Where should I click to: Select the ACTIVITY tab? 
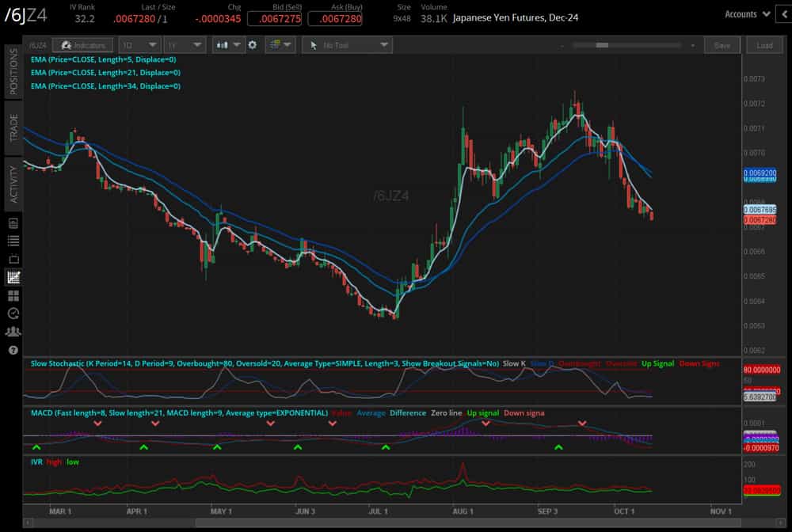pyautogui.click(x=13, y=182)
